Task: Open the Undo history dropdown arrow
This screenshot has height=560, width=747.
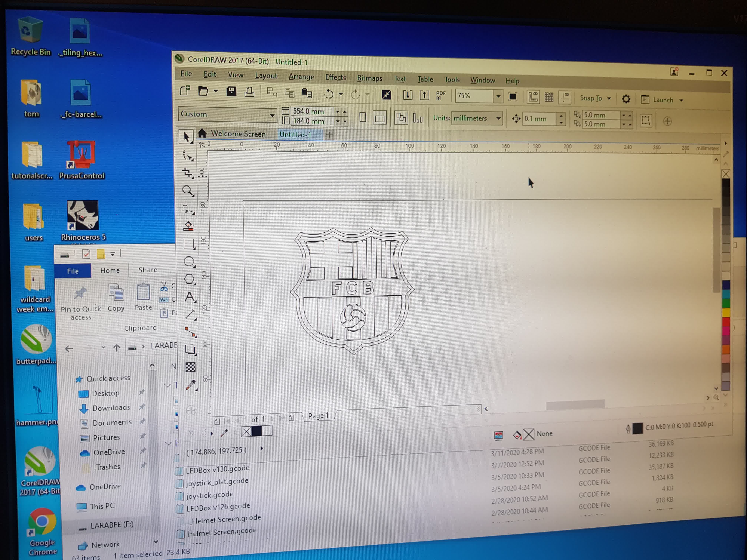Action: (x=341, y=94)
